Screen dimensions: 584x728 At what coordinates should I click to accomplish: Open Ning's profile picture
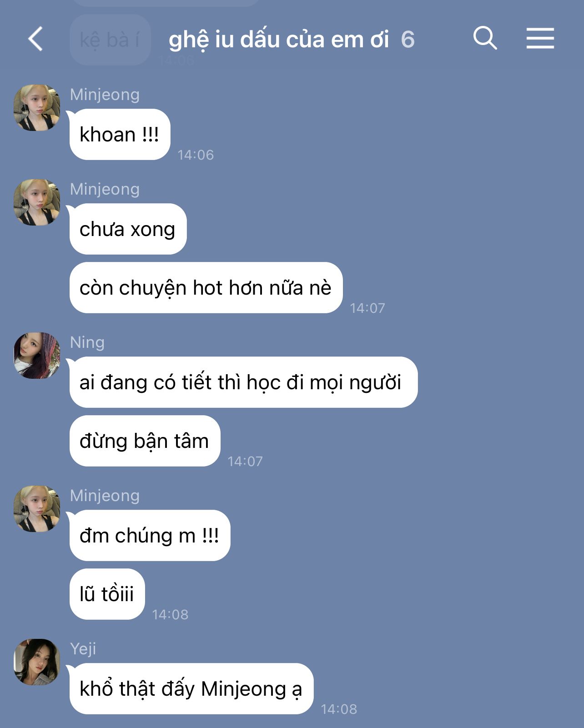coord(37,356)
